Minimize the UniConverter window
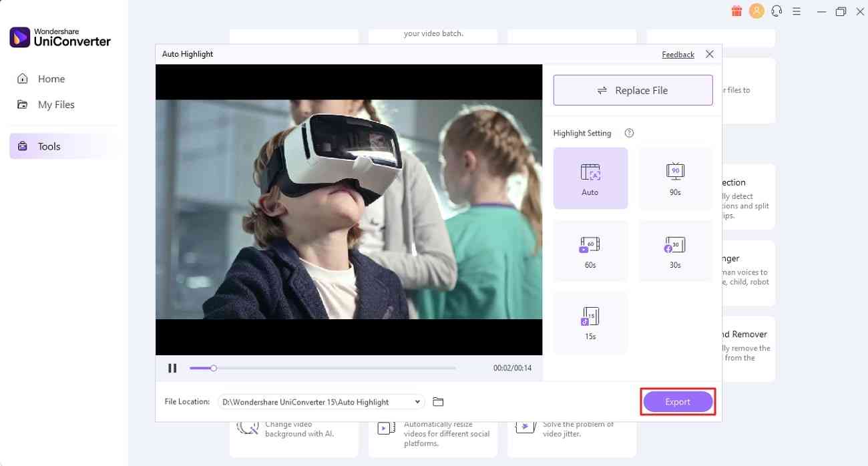The width and height of the screenshot is (868, 466). coord(821,11)
